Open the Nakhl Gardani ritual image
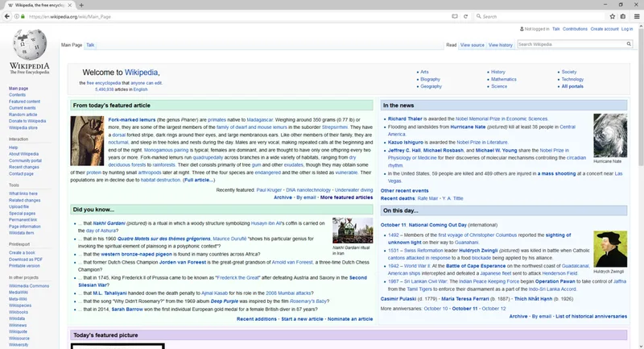This screenshot has height=349, width=644. coord(353,231)
